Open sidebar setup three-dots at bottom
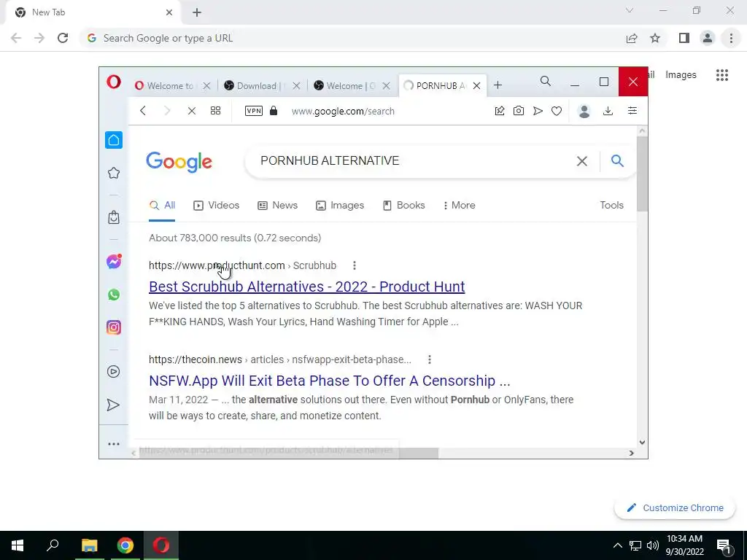Image resolution: width=747 pixels, height=560 pixels. click(113, 444)
